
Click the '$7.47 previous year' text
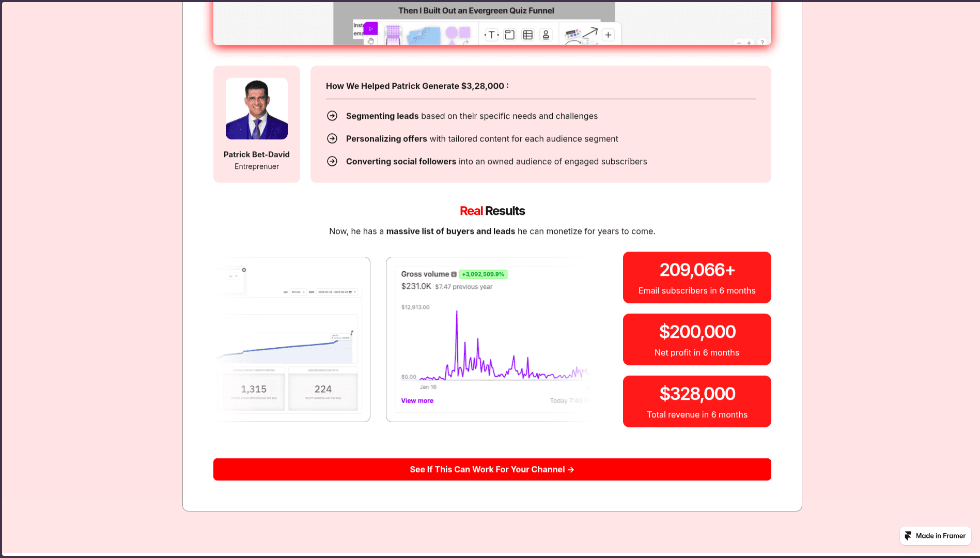pyautogui.click(x=463, y=287)
